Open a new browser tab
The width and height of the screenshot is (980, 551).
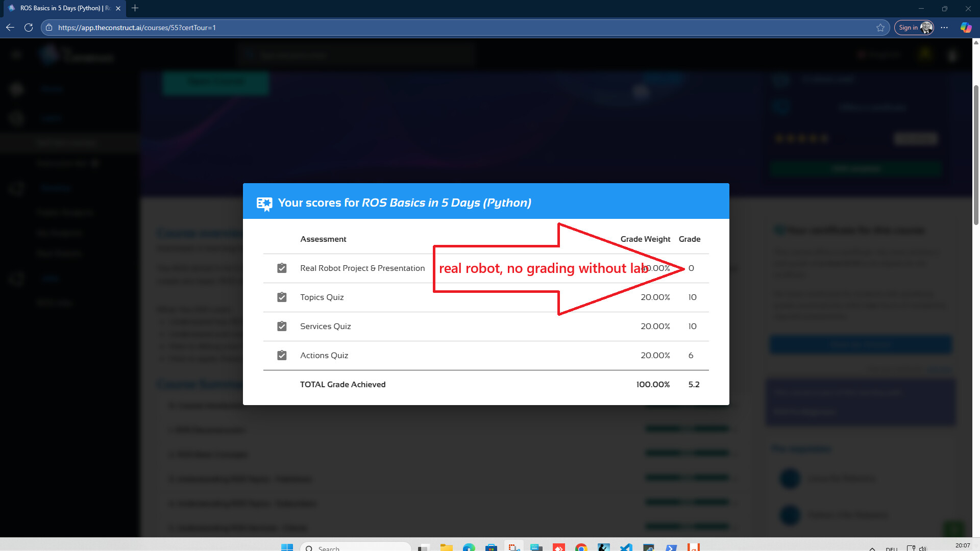point(135,8)
